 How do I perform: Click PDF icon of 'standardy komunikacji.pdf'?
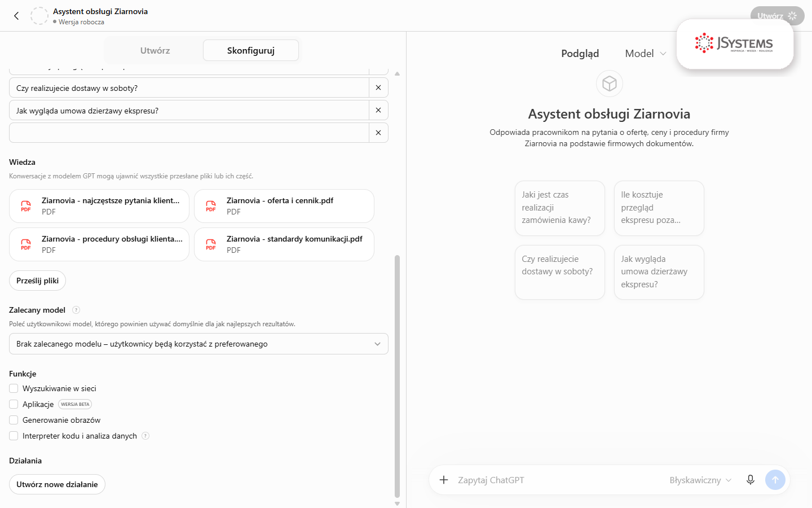click(211, 244)
